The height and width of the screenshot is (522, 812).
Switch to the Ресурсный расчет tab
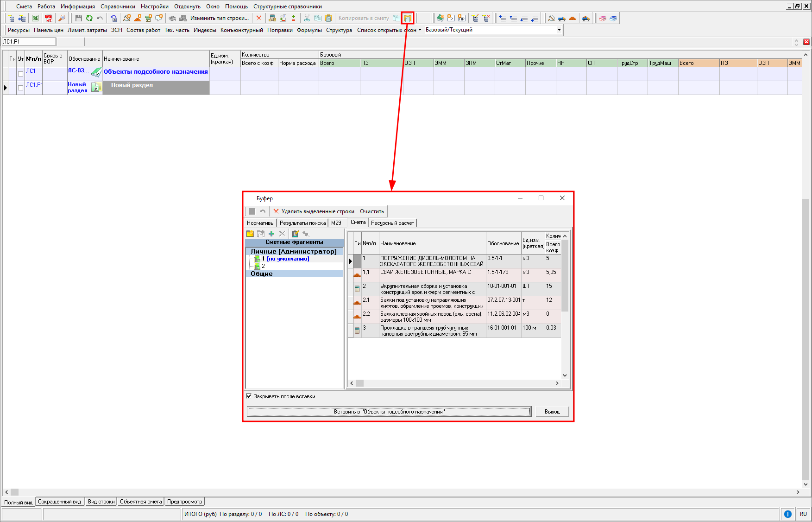coord(392,223)
